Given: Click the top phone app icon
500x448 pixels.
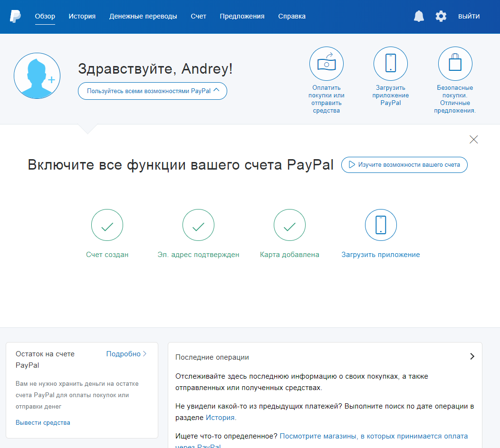Looking at the screenshot, I should click(x=391, y=64).
